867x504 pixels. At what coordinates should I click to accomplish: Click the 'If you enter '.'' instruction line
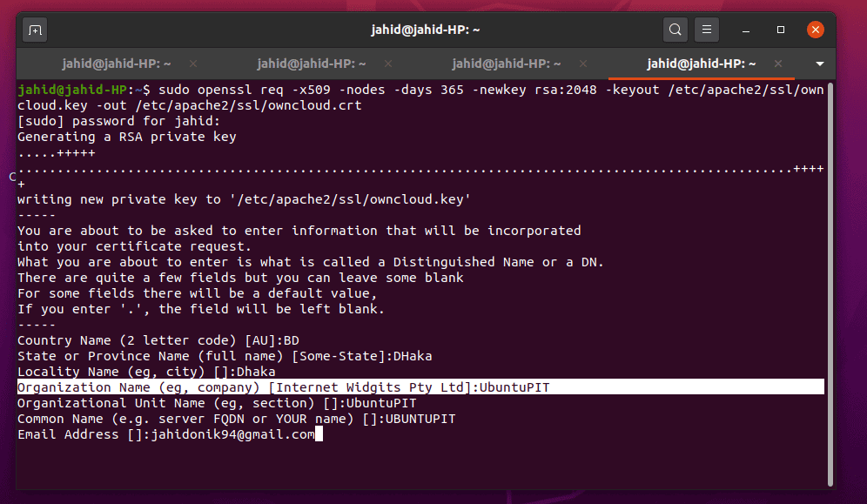[201, 309]
